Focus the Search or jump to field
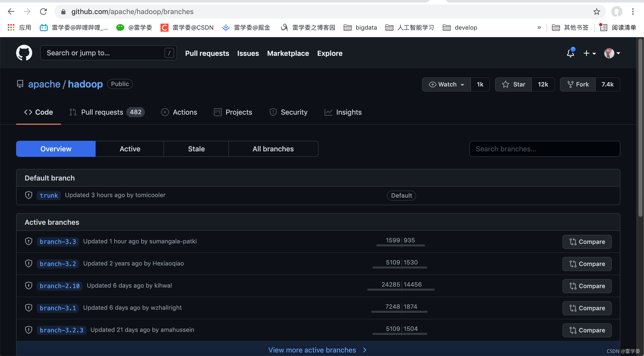 [108, 53]
